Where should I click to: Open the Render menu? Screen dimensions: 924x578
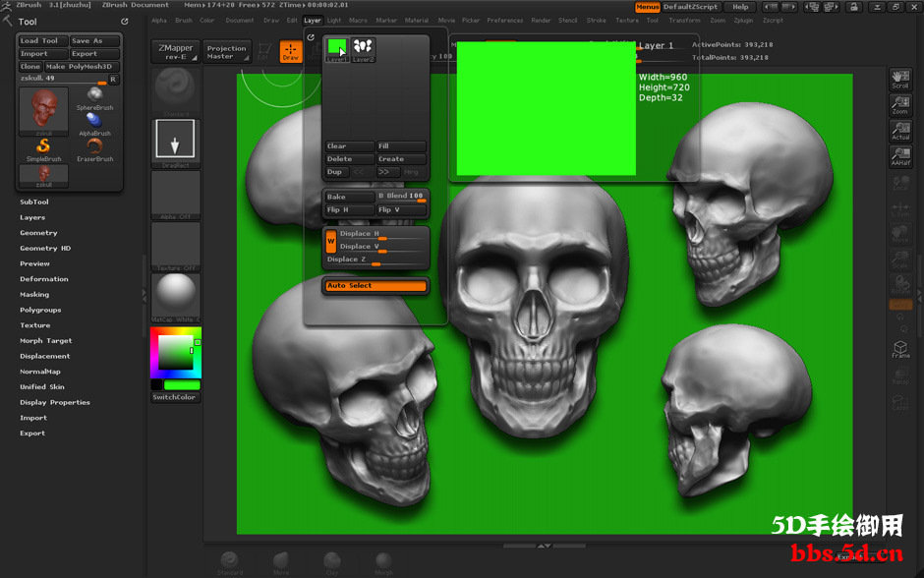(x=541, y=21)
